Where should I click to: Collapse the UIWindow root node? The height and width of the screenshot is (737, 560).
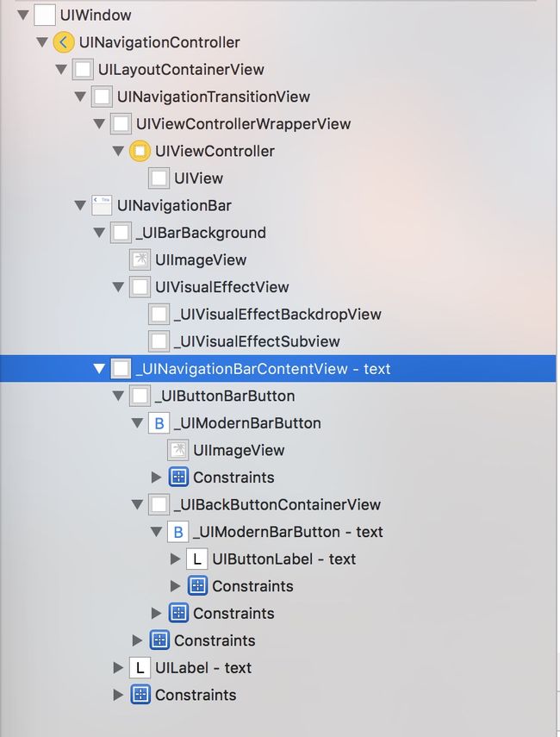click(x=22, y=15)
